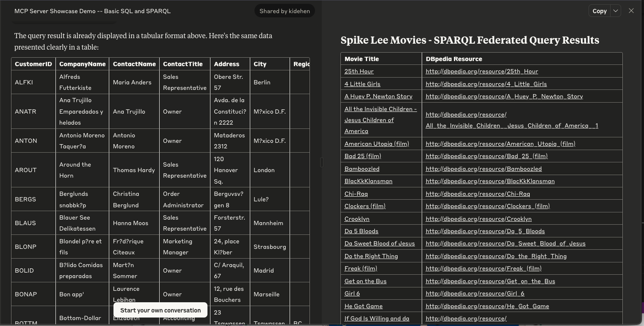644x326 pixels.
Task: Open the He Got Game title link
Action: tap(364, 306)
